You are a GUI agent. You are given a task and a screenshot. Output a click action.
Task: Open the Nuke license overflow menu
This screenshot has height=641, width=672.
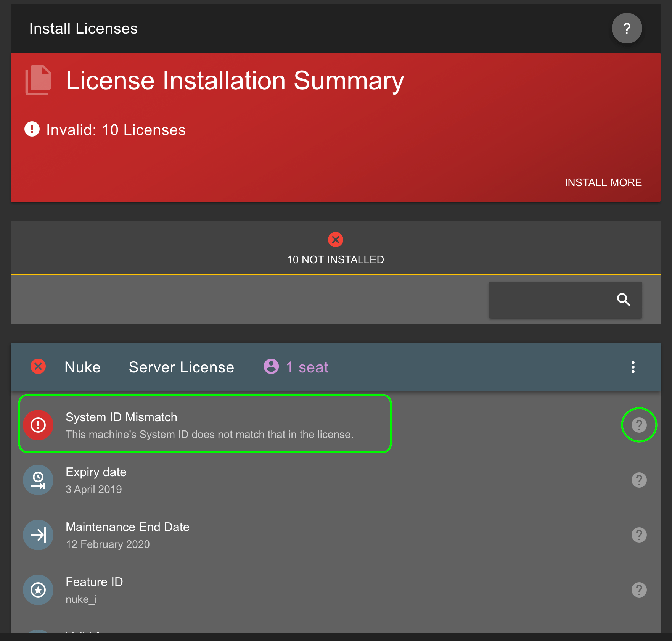point(633,367)
